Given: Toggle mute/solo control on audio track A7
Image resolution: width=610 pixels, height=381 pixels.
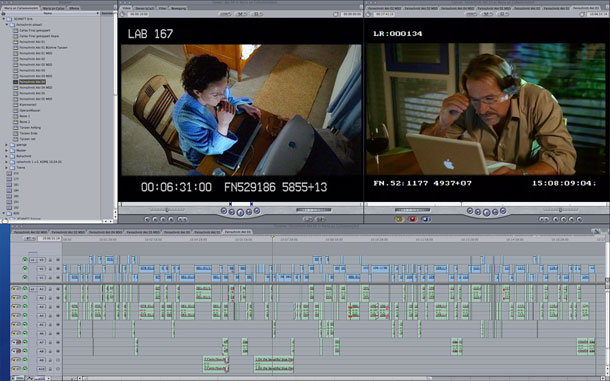Looking at the screenshot, I should tap(16, 342).
